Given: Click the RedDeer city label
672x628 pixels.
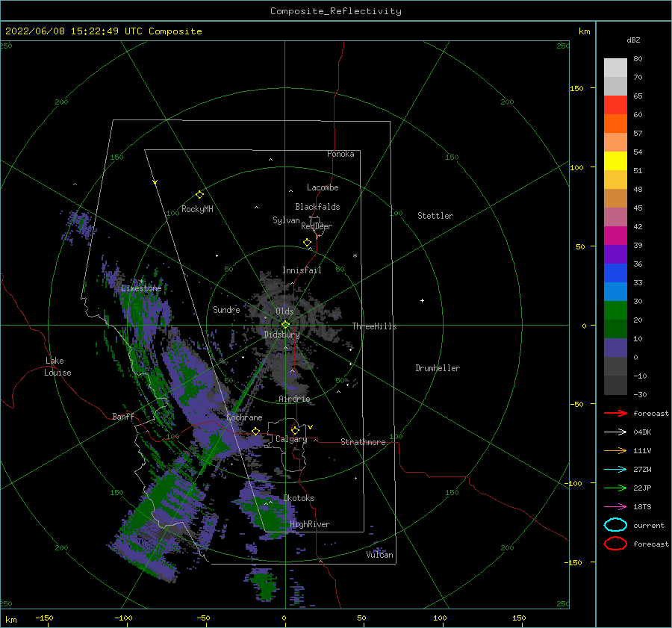Looking at the screenshot, I should [317, 226].
